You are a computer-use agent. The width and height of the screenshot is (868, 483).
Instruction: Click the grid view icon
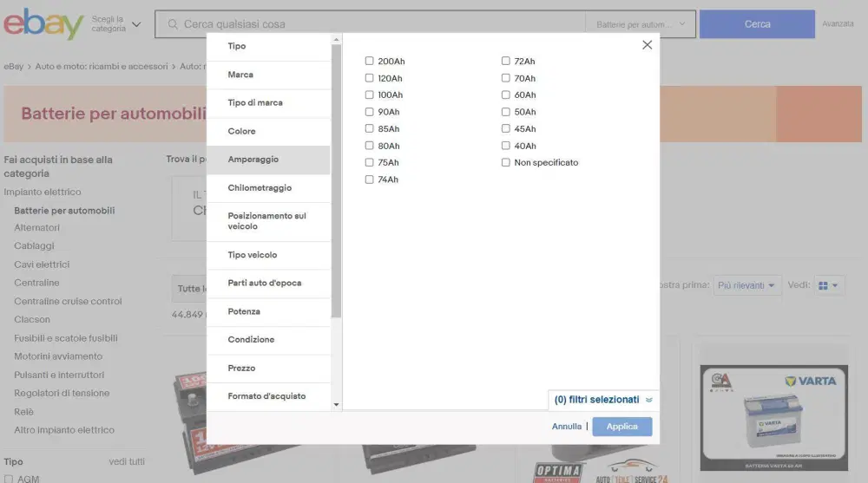coord(823,285)
